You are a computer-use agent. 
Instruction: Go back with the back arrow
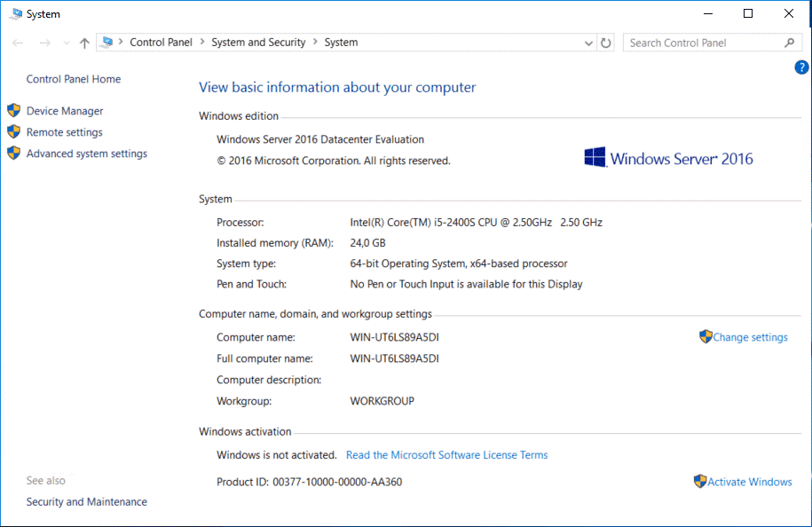(x=18, y=43)
